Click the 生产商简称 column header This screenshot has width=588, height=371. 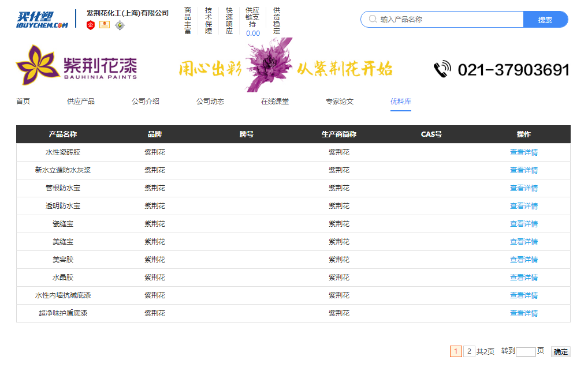coord(339,134)
